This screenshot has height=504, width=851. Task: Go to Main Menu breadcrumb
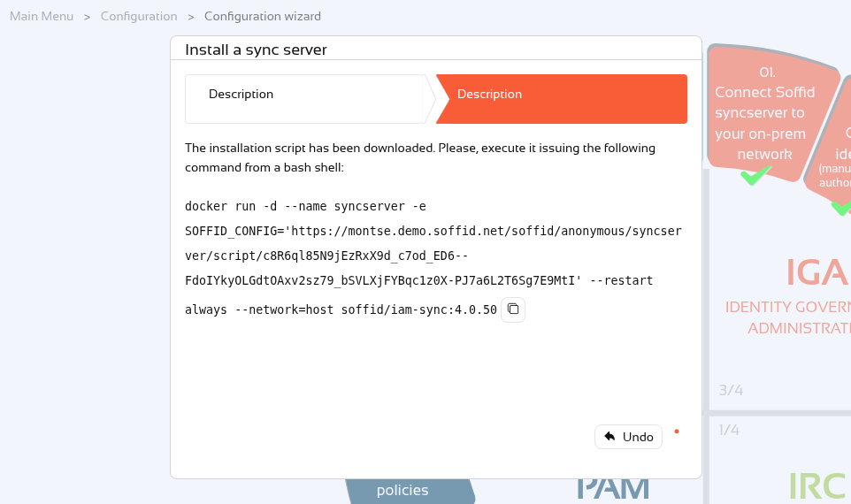(x=42, y=16)
